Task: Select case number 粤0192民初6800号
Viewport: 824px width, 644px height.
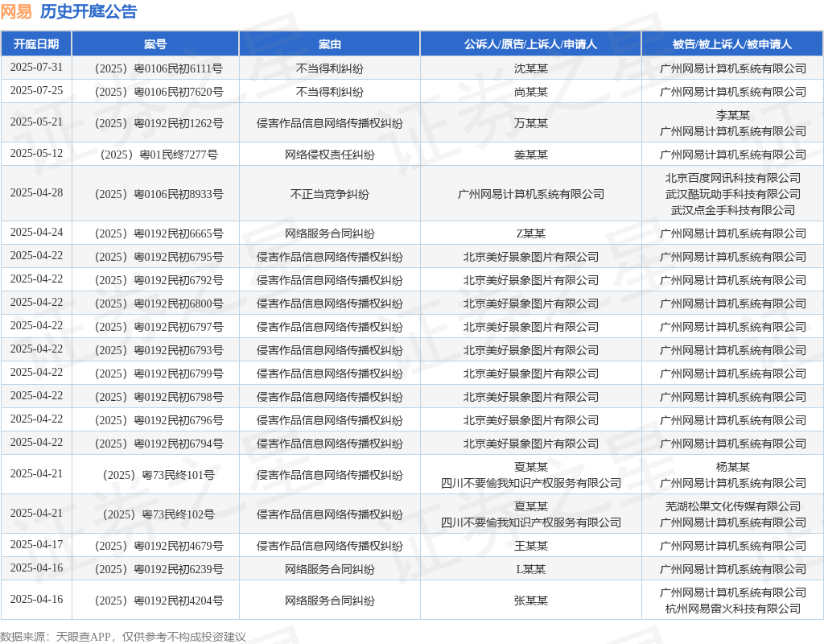Action: coord(159,303)
